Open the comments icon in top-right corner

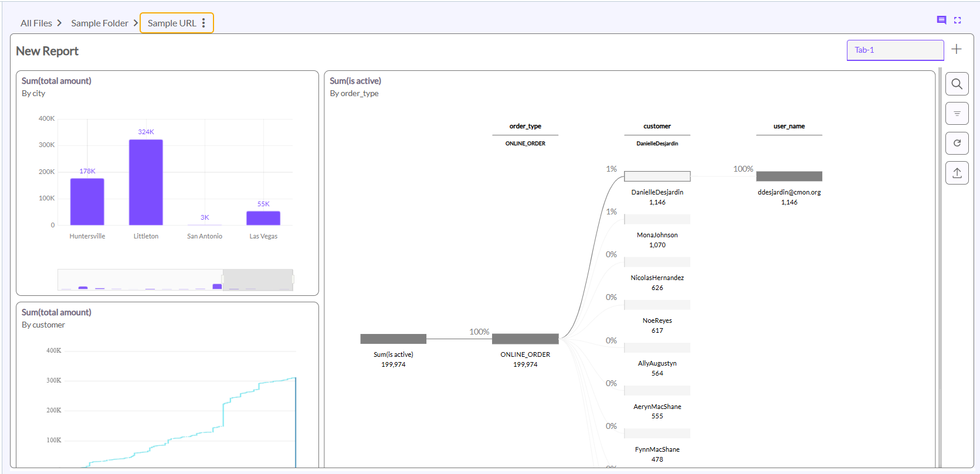point(941,20)
